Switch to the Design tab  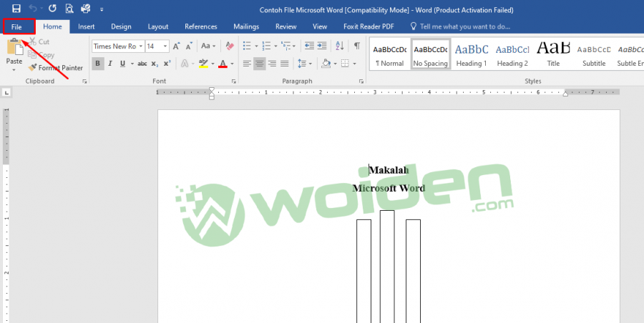pyautogui.click(x=121, y=26)
